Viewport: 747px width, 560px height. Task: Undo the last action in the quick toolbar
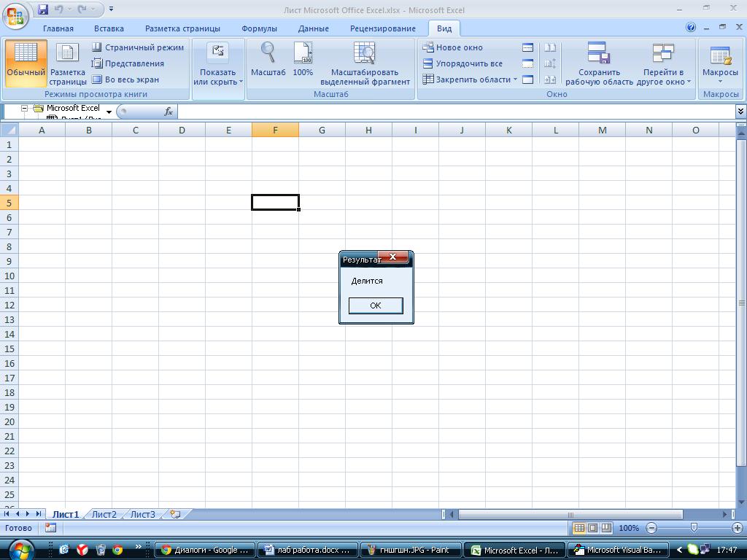tap(58, 9)
